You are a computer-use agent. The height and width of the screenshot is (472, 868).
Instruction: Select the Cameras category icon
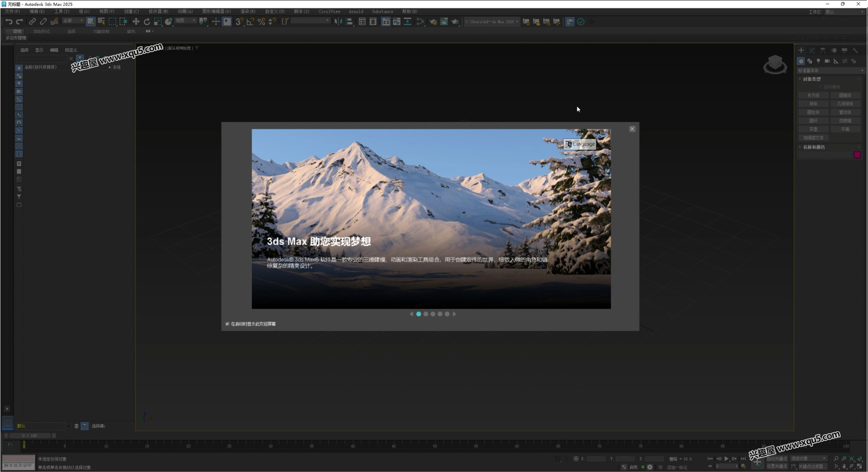tap(827, 61)
